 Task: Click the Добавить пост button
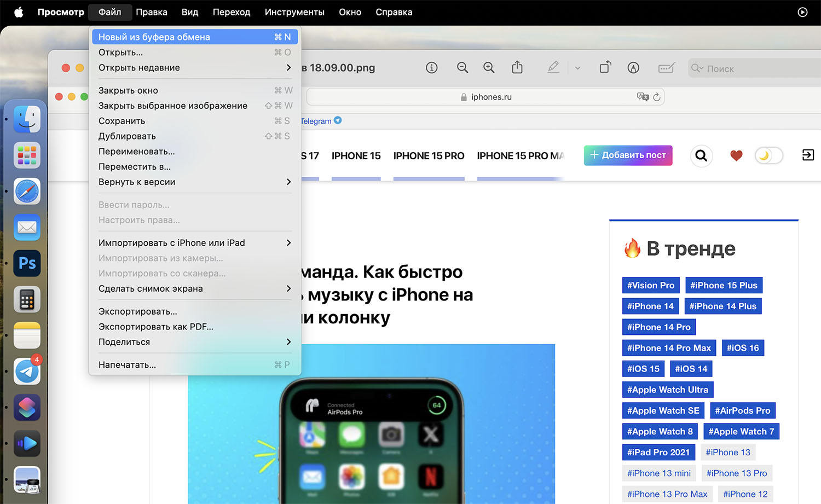(628, 155)
